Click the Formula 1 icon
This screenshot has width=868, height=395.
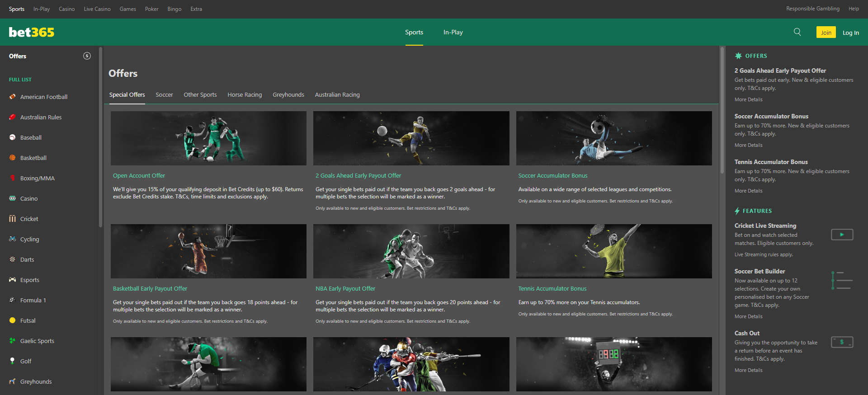tap(12, 300)
